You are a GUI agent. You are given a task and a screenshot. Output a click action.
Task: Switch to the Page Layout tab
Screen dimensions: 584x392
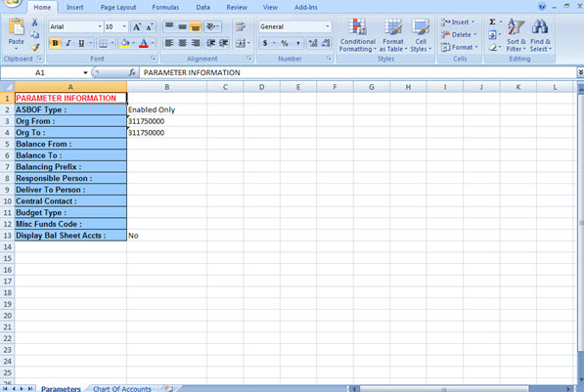118,7
